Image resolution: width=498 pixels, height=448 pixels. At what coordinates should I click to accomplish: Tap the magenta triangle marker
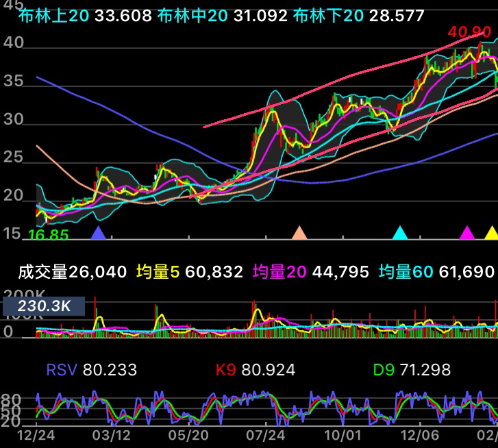(x=468, y=233)
